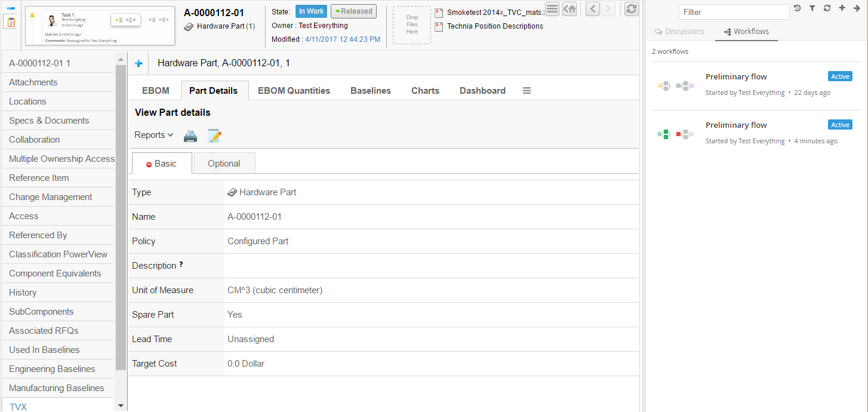Open the Optional tab
The image size is (868, 412).
tap(224, 164)
